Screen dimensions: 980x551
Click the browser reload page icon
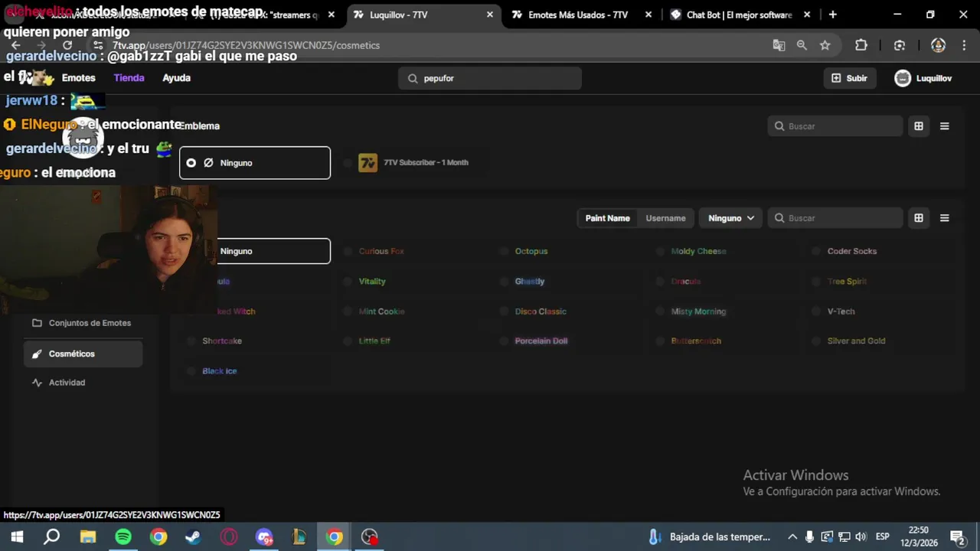(x=67, y=45)
